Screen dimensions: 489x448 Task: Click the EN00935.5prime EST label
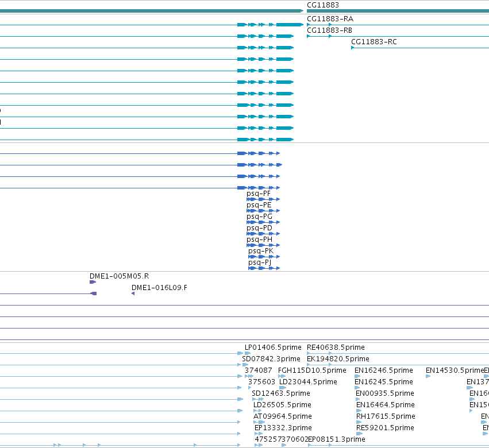point(385,393)
